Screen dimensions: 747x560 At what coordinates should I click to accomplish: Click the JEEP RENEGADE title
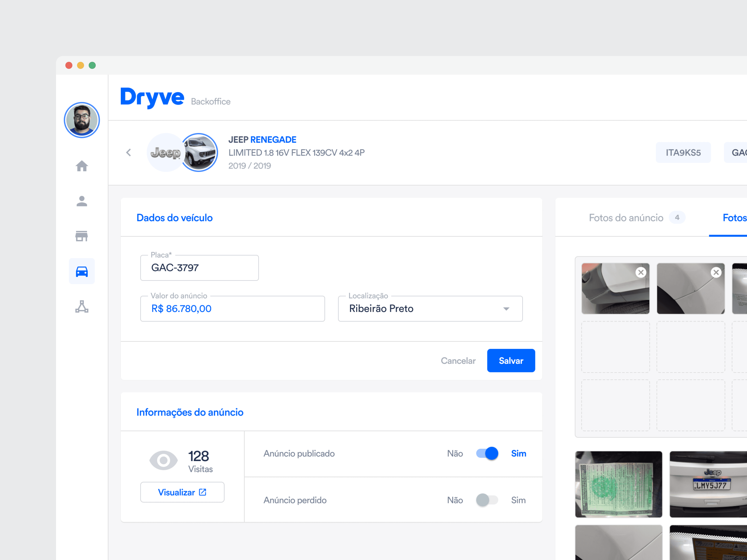(x=262, y=140)
